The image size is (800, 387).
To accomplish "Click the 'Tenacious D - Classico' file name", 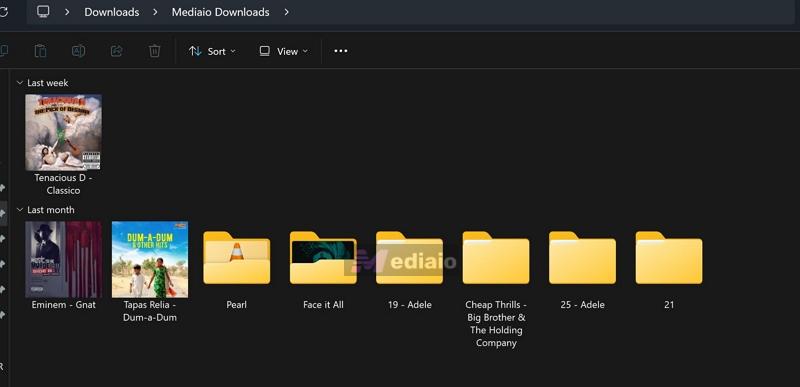I will (x=63, y=184).
